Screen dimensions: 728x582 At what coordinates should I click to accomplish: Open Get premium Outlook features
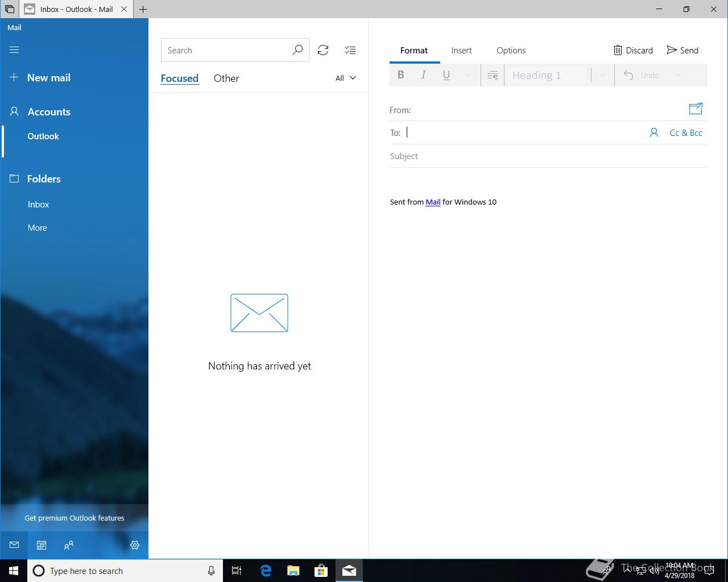[75, 518]
